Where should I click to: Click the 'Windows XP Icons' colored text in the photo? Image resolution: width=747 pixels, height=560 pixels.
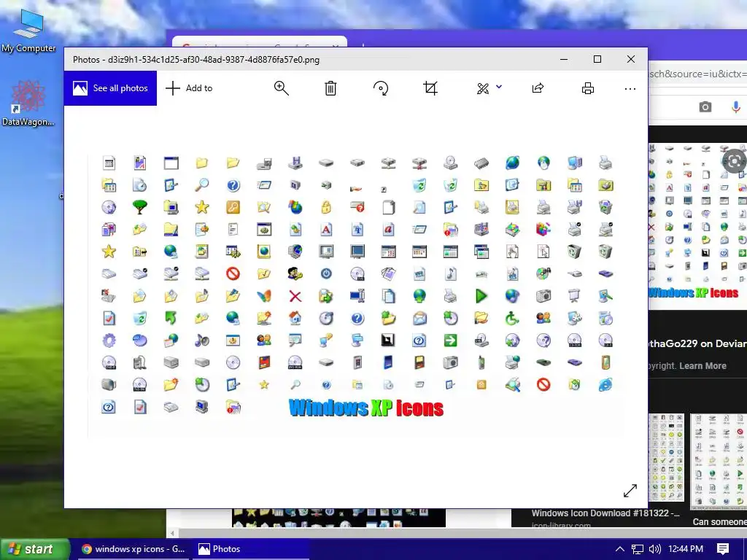(366, 408)
